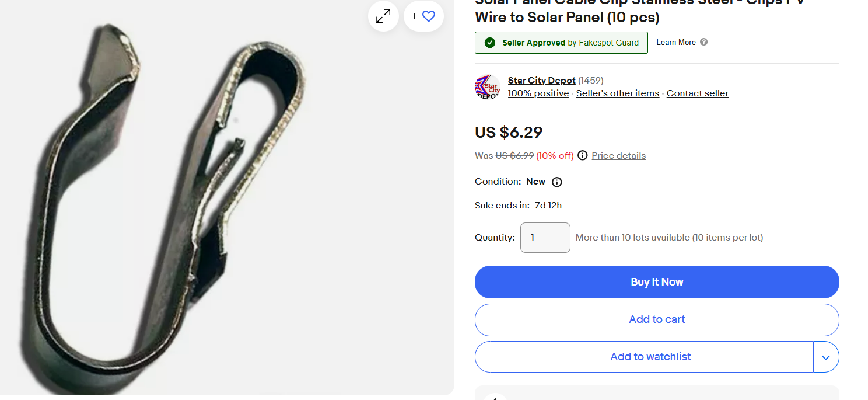Click the Contact seller link

pyautogui.click(x=697, y=93)
